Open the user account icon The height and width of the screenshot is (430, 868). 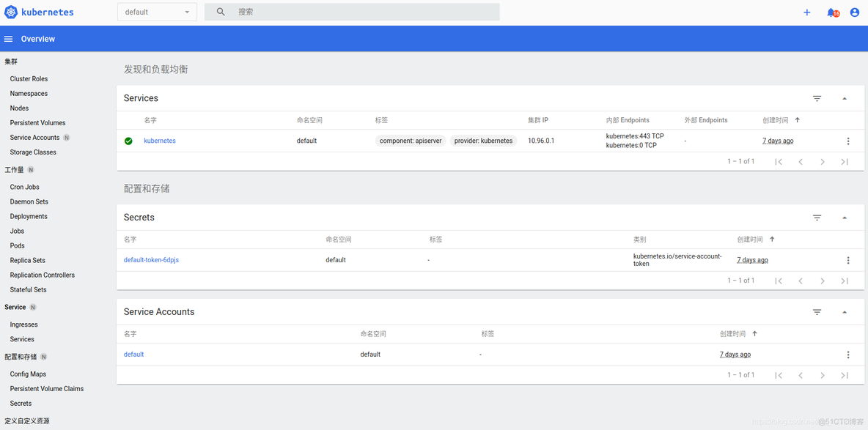854,12
